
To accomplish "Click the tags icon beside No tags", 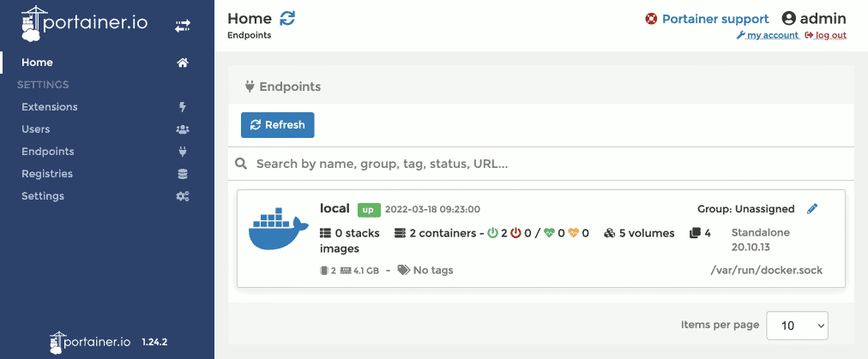I will pyautogui.click(x=404, y=270).
